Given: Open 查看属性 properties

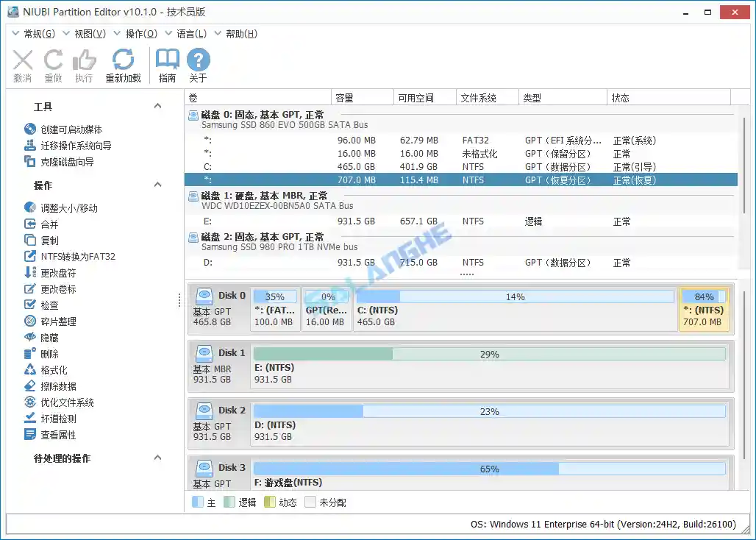Looking at the screenshot, I should pos(50,434).
